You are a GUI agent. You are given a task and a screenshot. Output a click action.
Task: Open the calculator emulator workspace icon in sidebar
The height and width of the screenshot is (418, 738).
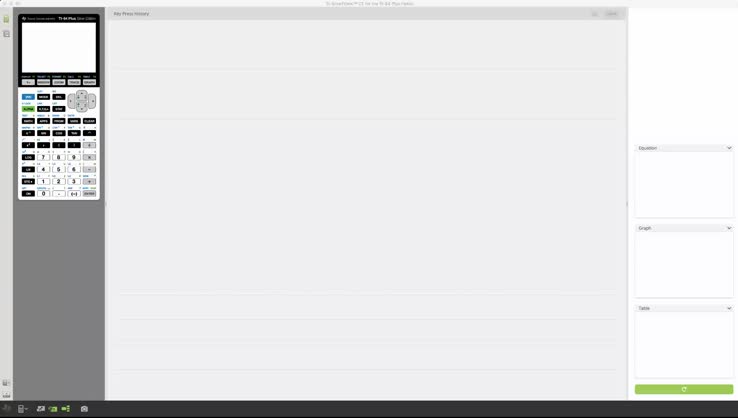[6, 19]
